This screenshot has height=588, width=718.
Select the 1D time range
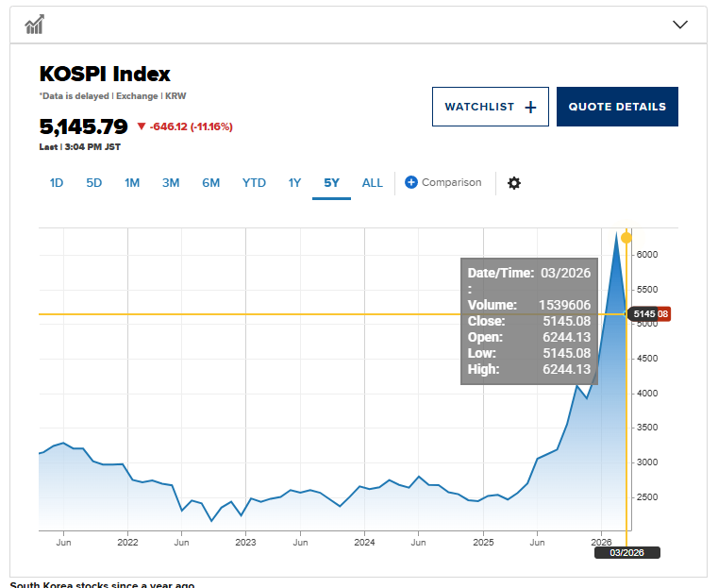57,183
